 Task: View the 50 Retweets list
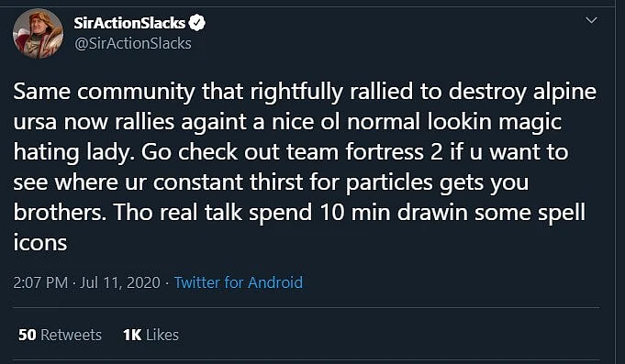coord(60,335)
